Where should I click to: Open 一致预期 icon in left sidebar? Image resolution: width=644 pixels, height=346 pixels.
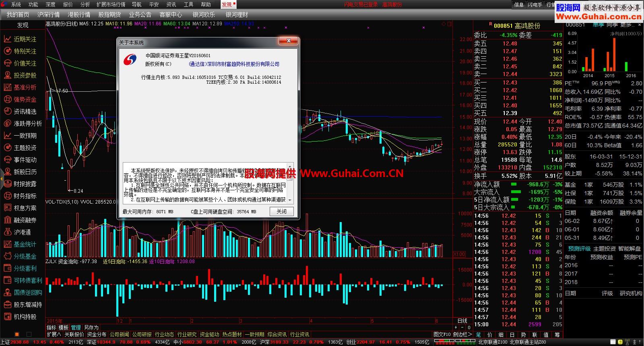click(7, 136)
